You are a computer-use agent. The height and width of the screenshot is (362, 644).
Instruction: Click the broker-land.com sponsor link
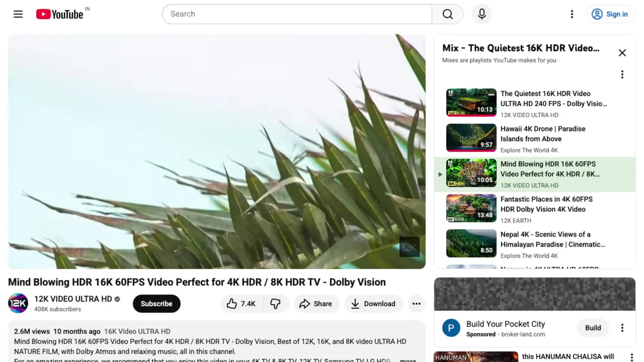point(523,334)
